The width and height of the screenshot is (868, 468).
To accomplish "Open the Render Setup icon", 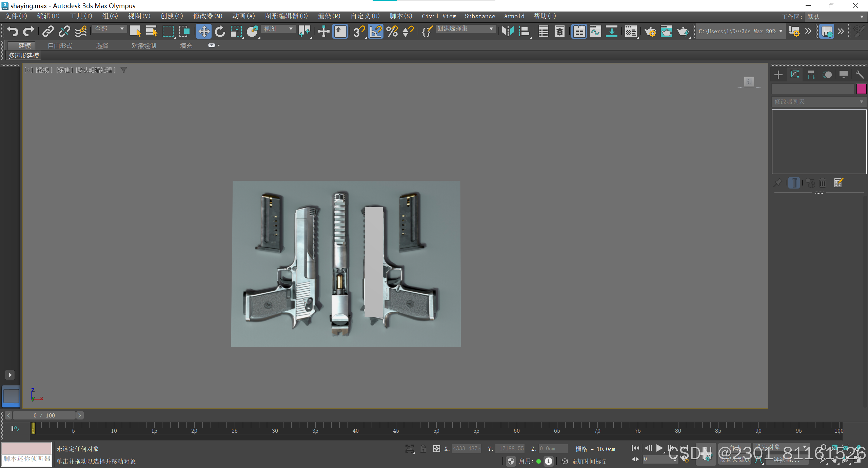I will [x=650, y=32].
